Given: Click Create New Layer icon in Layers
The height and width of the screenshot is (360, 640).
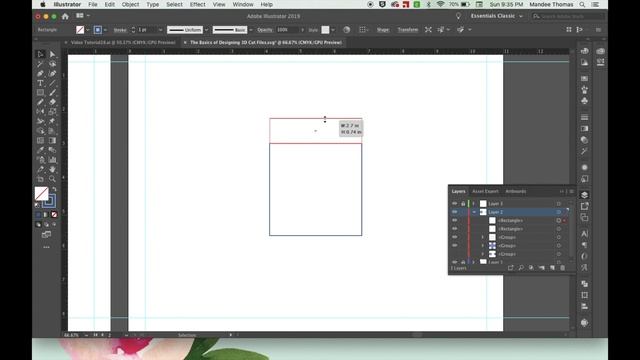Looking at the screenshot, I should (552, 268).
